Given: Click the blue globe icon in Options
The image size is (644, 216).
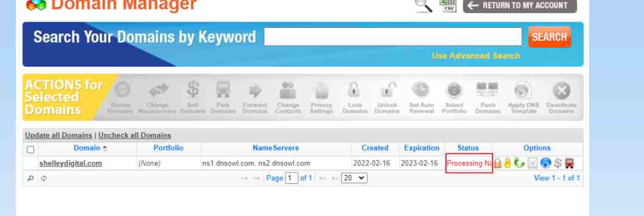Looking at the screenshot, I should point(546,163).
